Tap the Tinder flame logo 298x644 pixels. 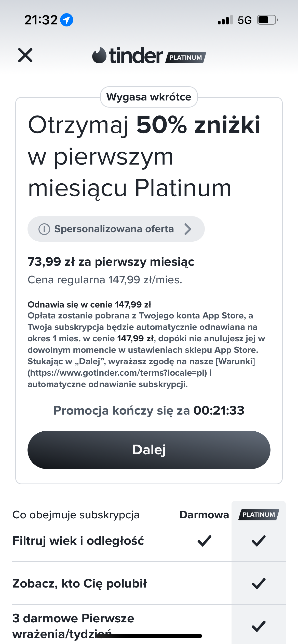click(x=99, y=55)
